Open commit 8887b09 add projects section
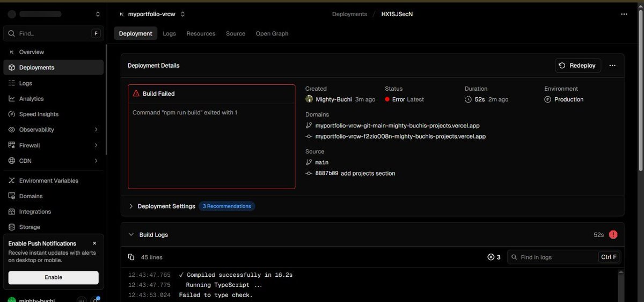Image resolution: width=644 pixels, height=302 pixels. pyautogui.click(x=355, y=173)
